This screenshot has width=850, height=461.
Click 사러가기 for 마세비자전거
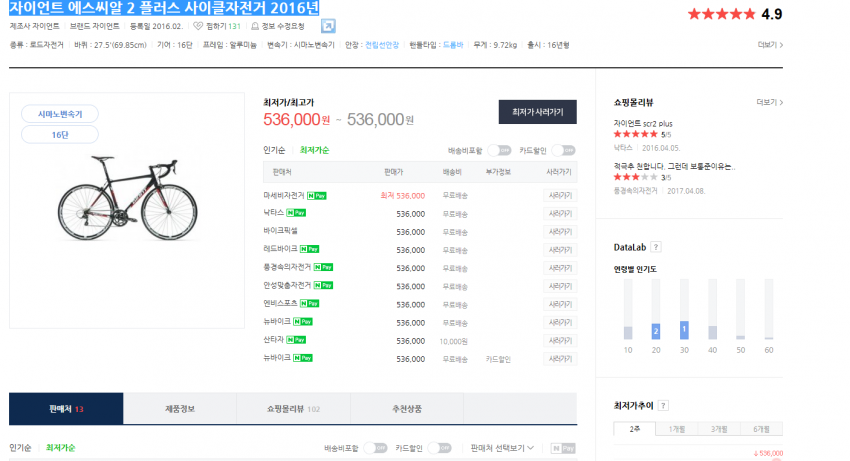[560, 195]
